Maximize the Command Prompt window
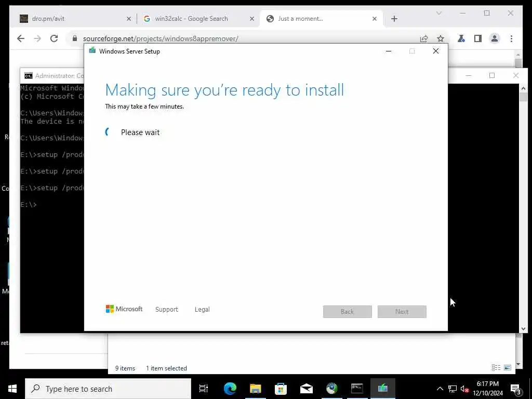Screen dimensions: 532x399 (492, 75)
